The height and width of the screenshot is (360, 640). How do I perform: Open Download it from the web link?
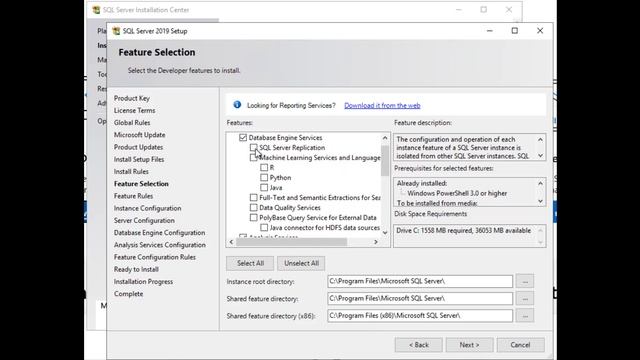click(x=382, y=105)
